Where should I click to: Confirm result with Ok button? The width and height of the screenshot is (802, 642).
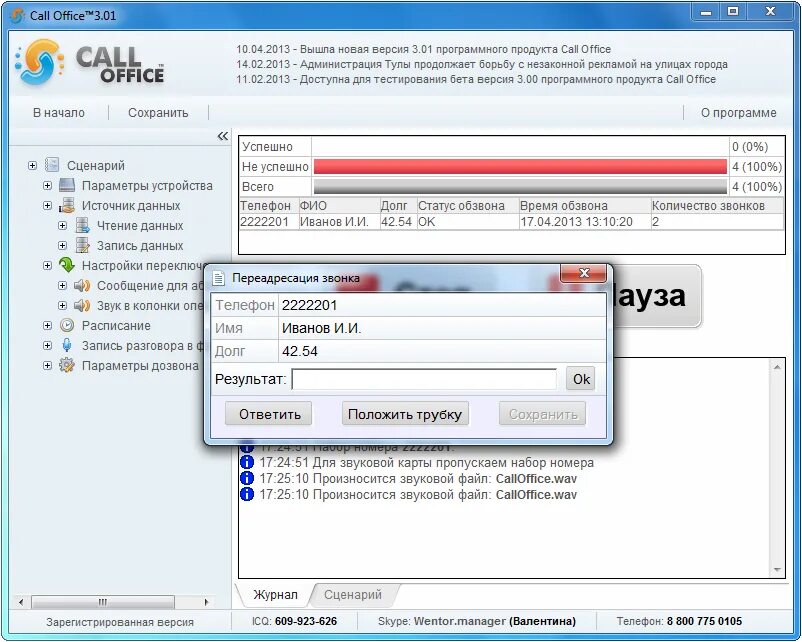581,379
